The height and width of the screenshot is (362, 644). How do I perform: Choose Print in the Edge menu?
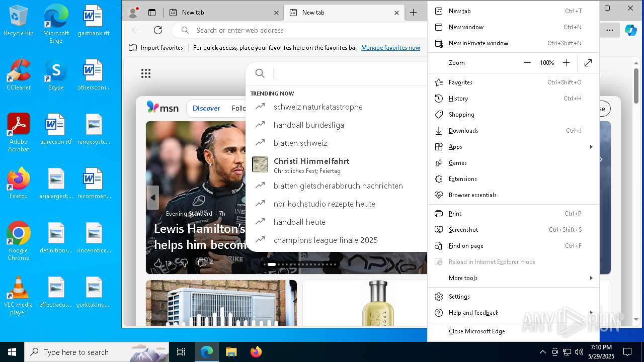pyautogui.click(x=513, y=214)
